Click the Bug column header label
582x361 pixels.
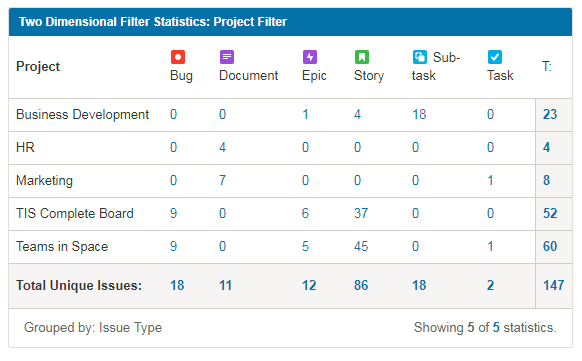coord(182,76)
